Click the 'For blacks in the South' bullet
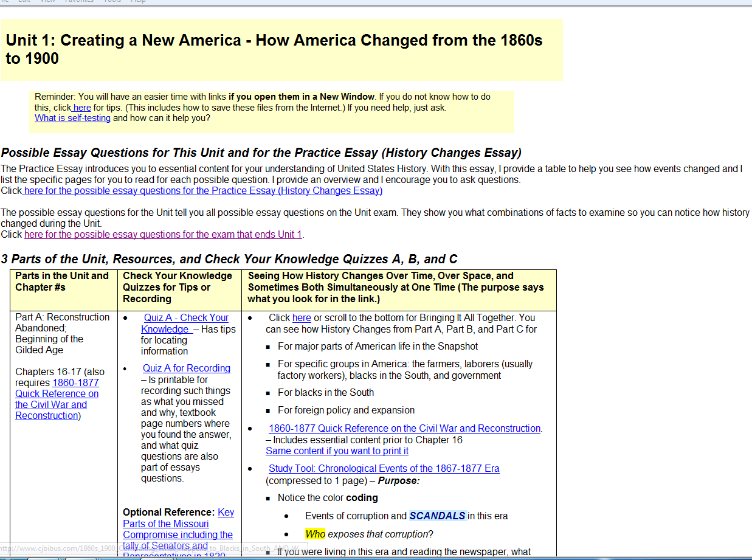 click(326, 392)
